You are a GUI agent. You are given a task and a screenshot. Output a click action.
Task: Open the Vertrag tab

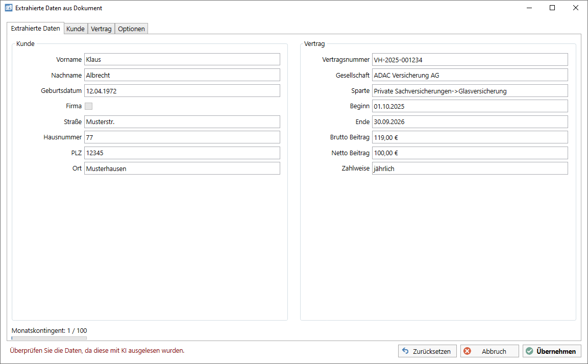click(x=101, y=29)
